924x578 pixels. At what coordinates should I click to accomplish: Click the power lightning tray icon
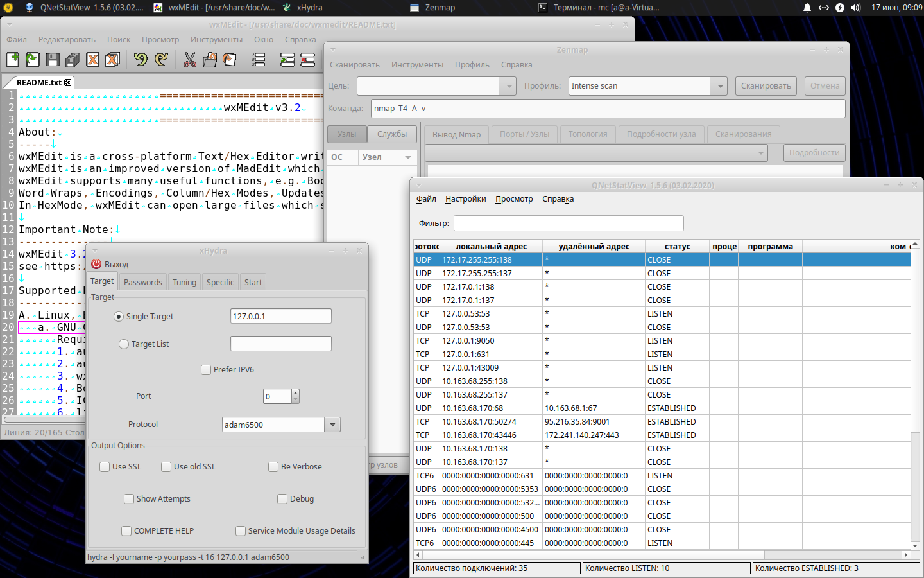point(840,8)
